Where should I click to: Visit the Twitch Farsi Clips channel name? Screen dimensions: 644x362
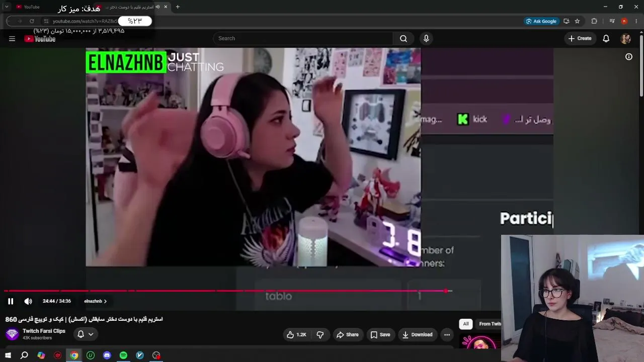pos(44,331)
